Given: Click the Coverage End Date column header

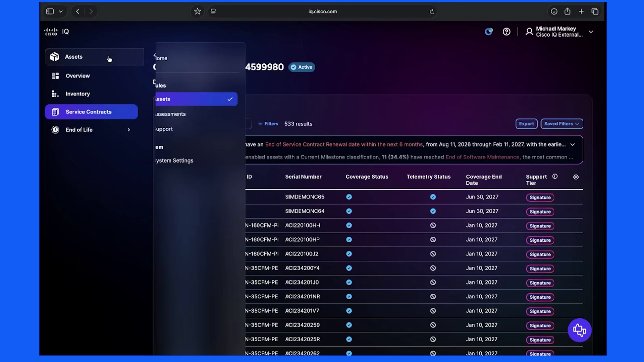Looking at the screenshot, I should pos(484,180).
